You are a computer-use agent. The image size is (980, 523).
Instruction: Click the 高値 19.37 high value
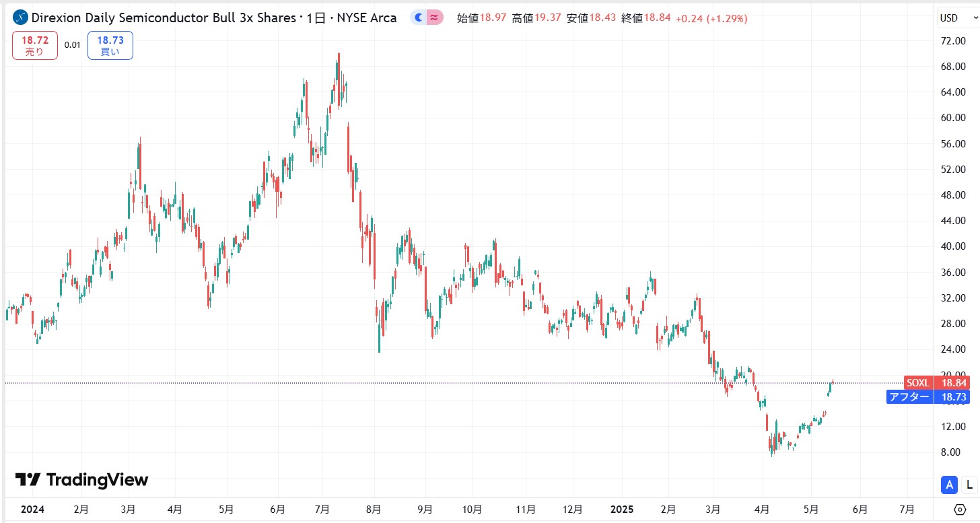tap(536, 18)
